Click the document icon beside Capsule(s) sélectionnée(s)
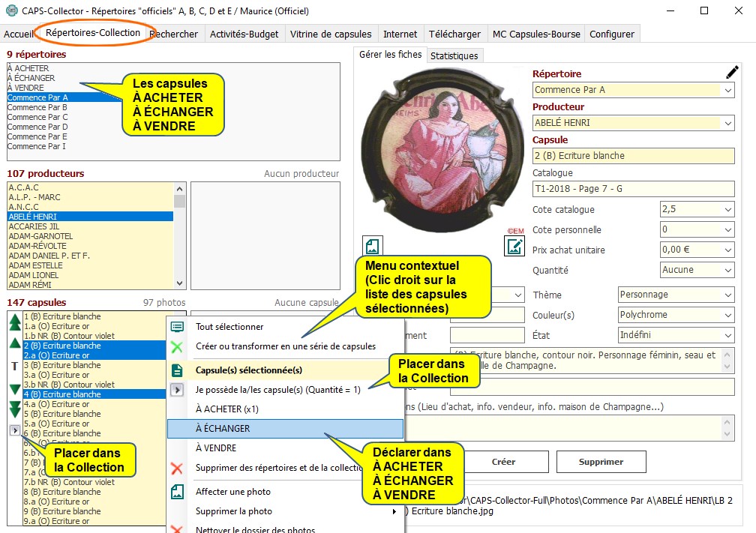 pyautogui.click(x=178, y=370)
